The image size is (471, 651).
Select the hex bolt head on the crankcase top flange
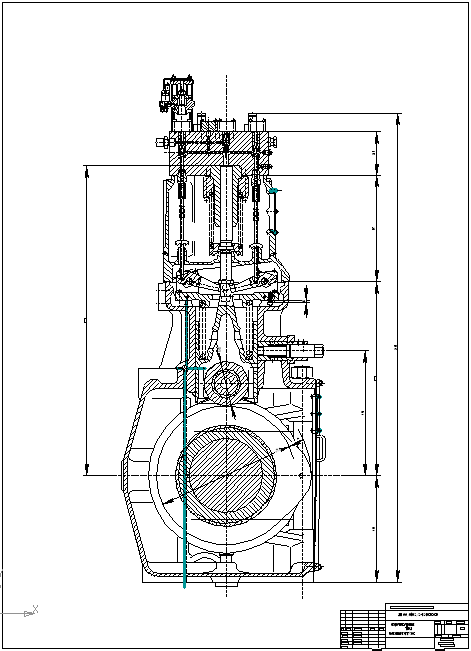click(301, 373)
